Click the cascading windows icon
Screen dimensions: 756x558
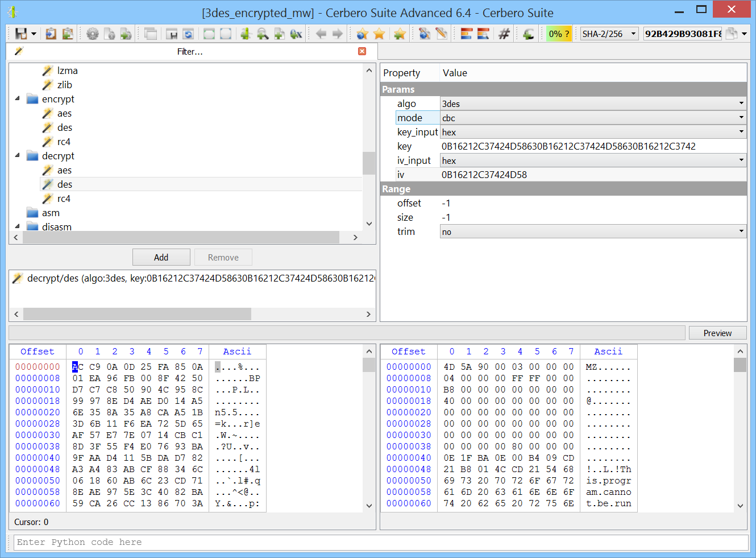coord(151,34)
